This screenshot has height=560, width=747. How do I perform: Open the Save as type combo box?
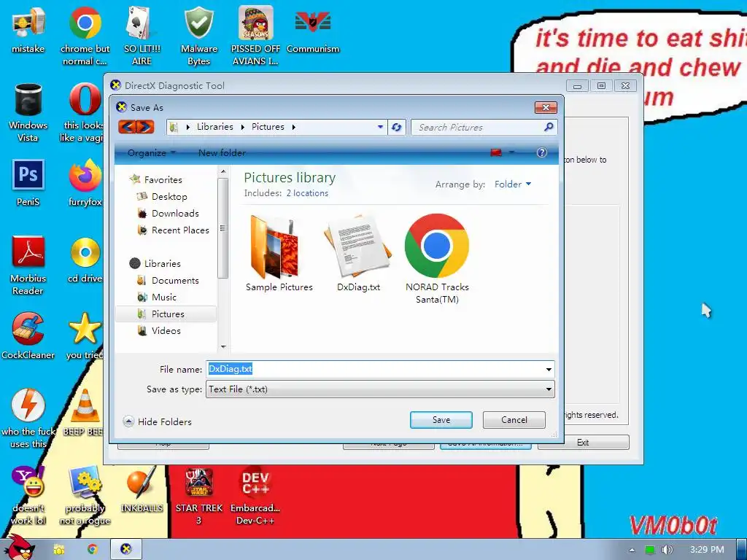380,389
